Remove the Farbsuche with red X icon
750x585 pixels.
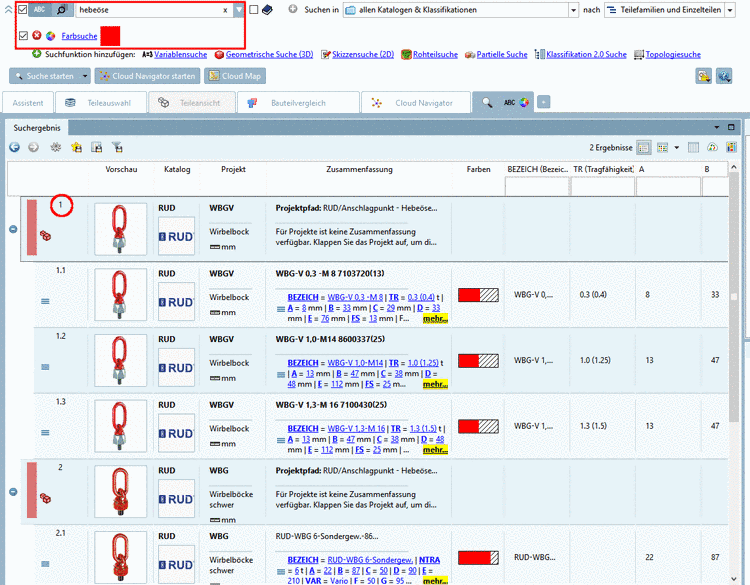point(37,35)
